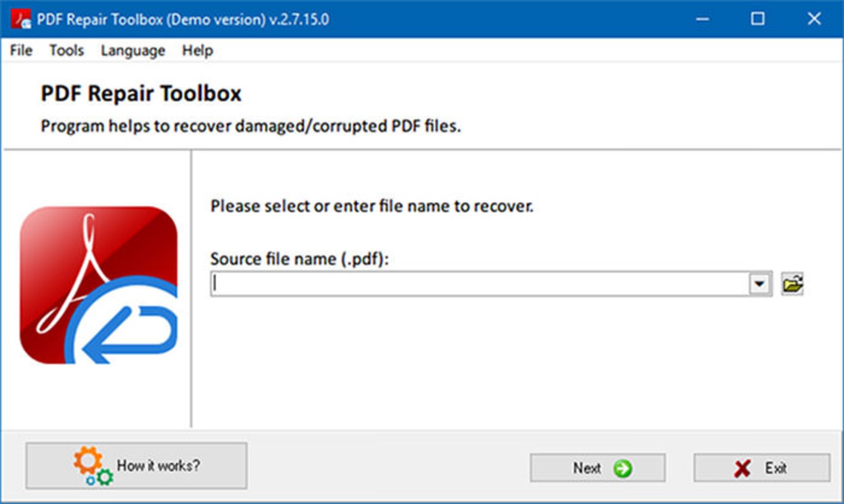Open the Help menu
Screen dimensions: 844x504
[197, 51]
